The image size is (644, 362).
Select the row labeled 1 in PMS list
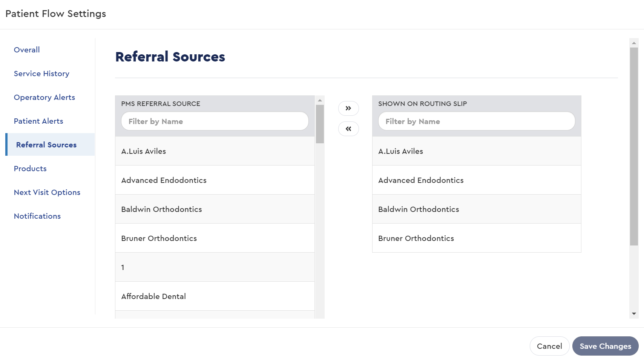point(215,267)
